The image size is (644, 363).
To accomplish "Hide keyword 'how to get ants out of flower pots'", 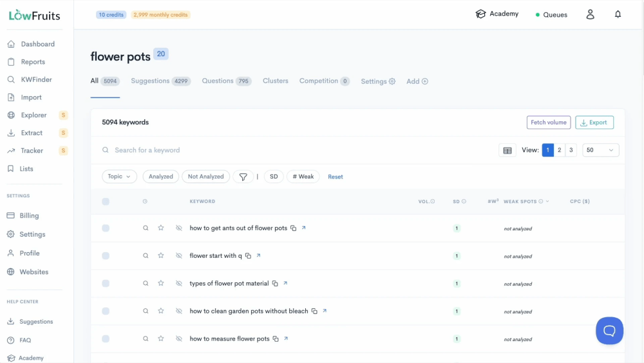I will (178, 228).
